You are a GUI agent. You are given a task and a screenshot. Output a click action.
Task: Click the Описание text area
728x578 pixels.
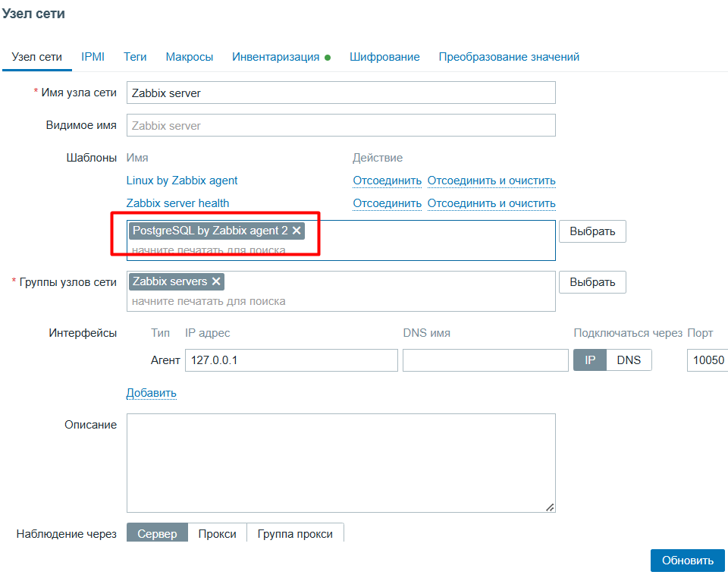tap(340, 463)
